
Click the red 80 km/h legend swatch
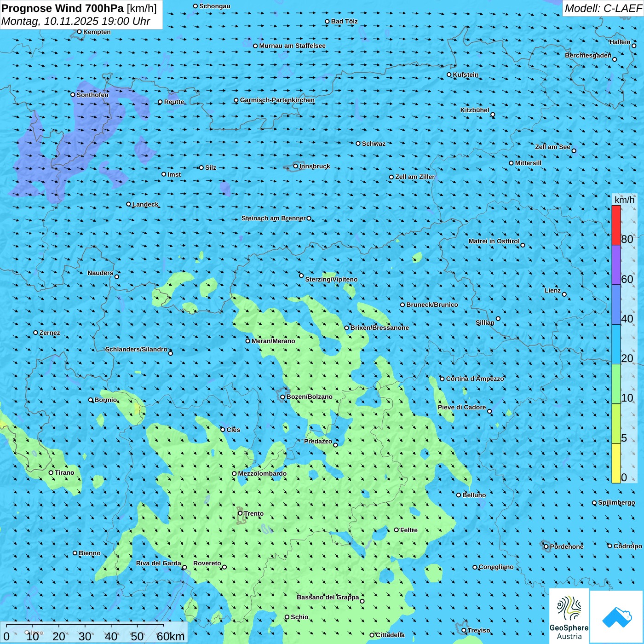(x=616, y=225)
